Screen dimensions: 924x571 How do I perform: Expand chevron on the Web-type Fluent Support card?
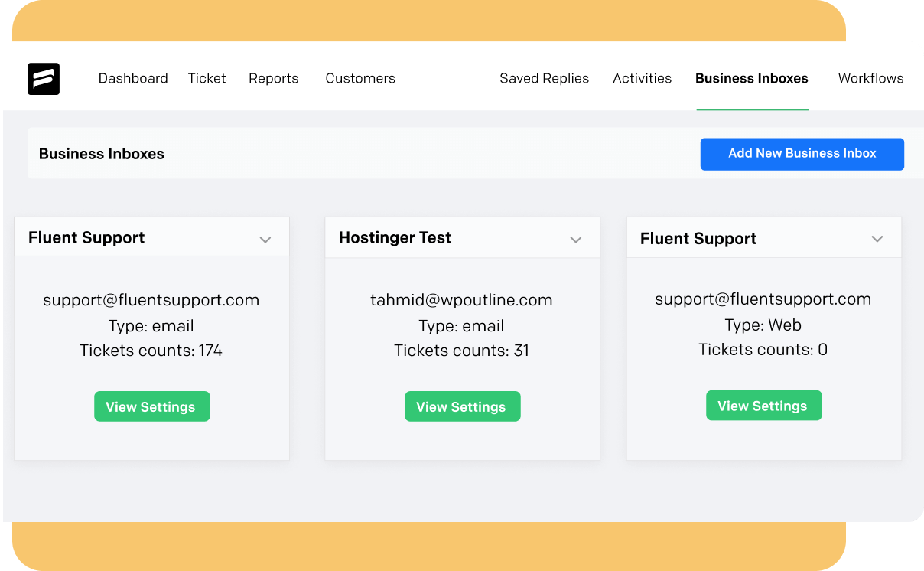coord(877,239)
